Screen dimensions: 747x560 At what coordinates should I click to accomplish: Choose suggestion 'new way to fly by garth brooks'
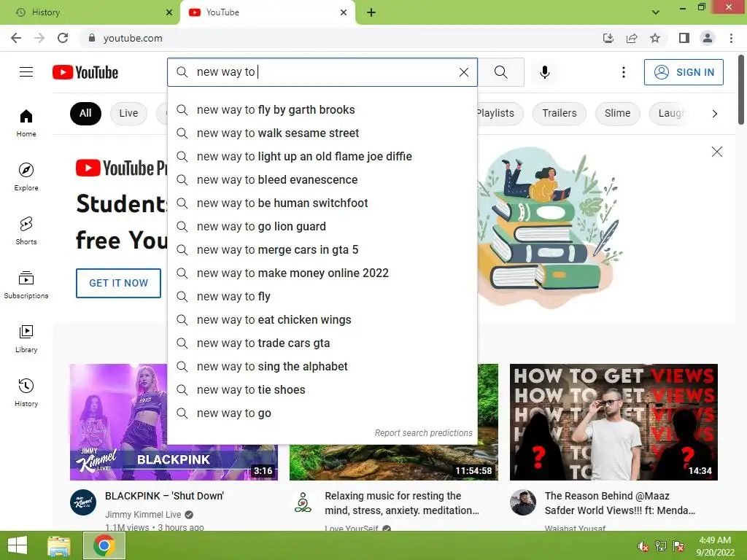tap(322, 109)
